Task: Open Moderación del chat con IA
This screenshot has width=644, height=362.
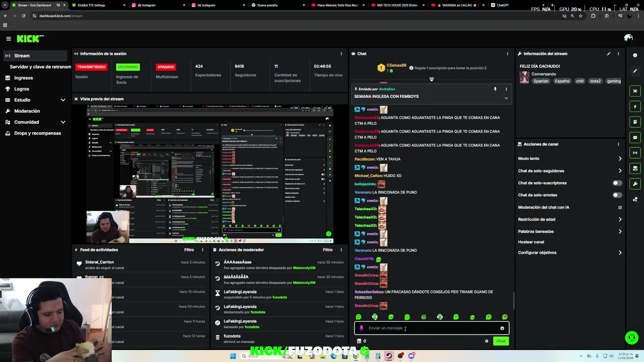Action: (x=570, y=207)
